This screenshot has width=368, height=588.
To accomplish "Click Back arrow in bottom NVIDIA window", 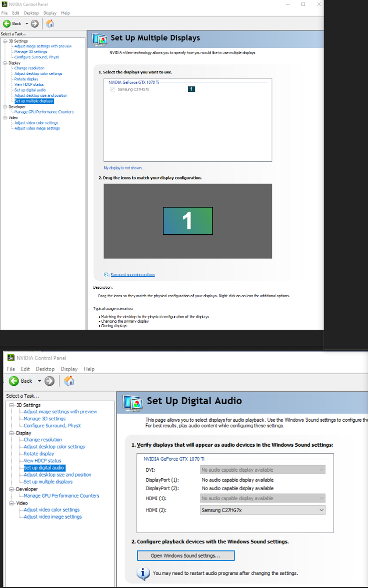I will tap(14, 381).
